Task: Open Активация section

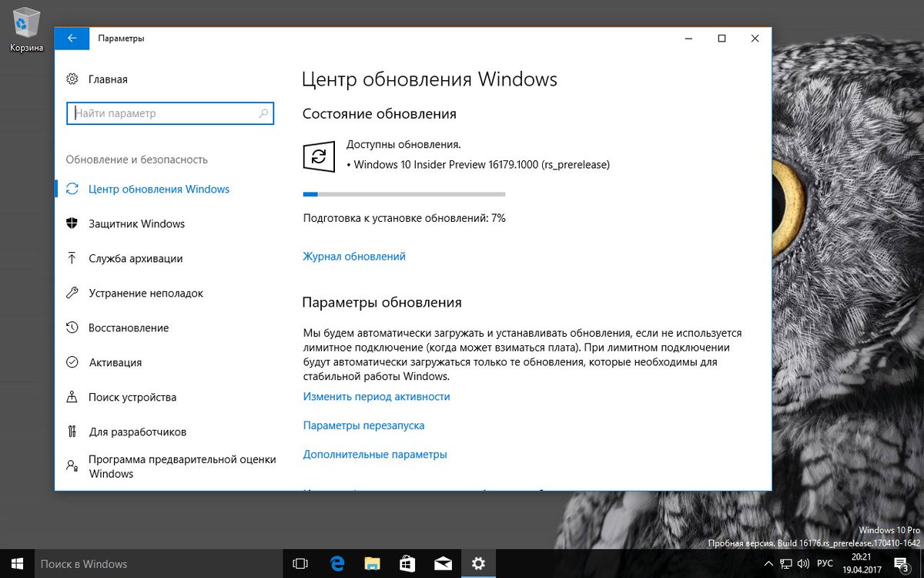Action: point(115,362)
